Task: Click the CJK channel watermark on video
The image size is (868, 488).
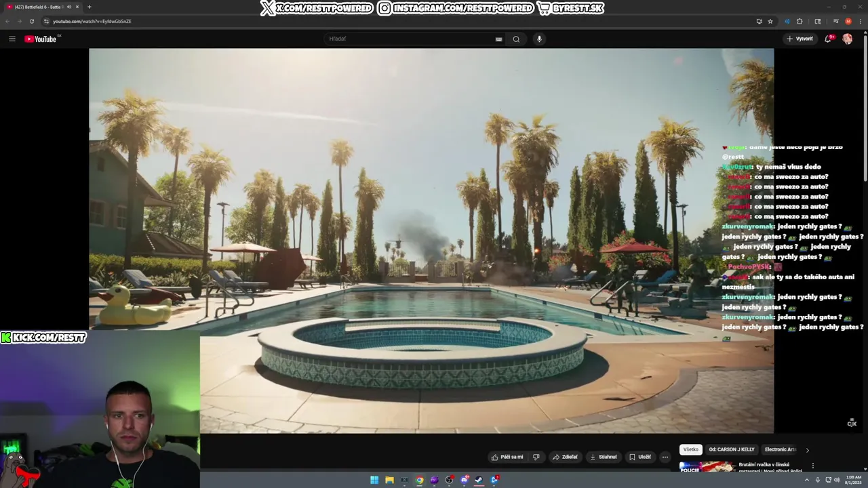Action: [852, 423]
